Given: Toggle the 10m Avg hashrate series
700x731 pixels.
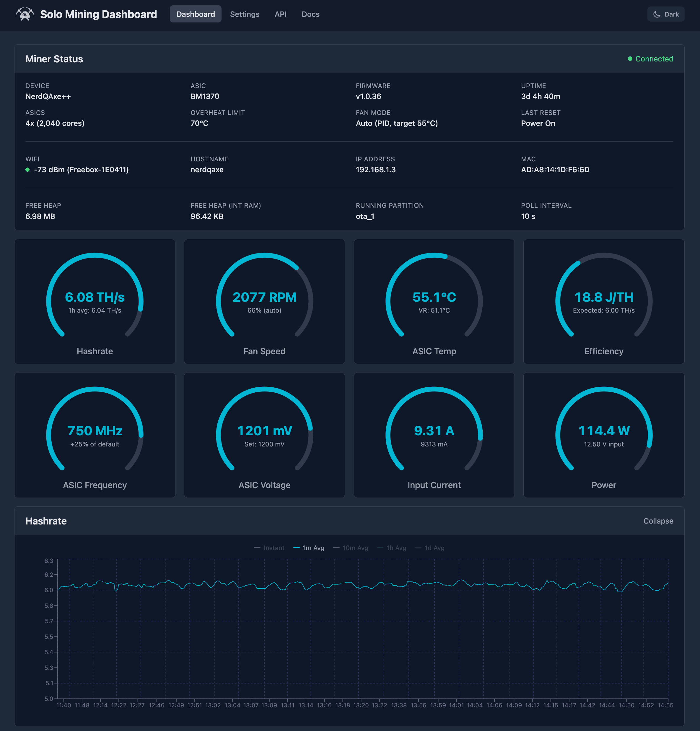Looking at the screenshot, I should pyautogui.click(x=351, y=548).
